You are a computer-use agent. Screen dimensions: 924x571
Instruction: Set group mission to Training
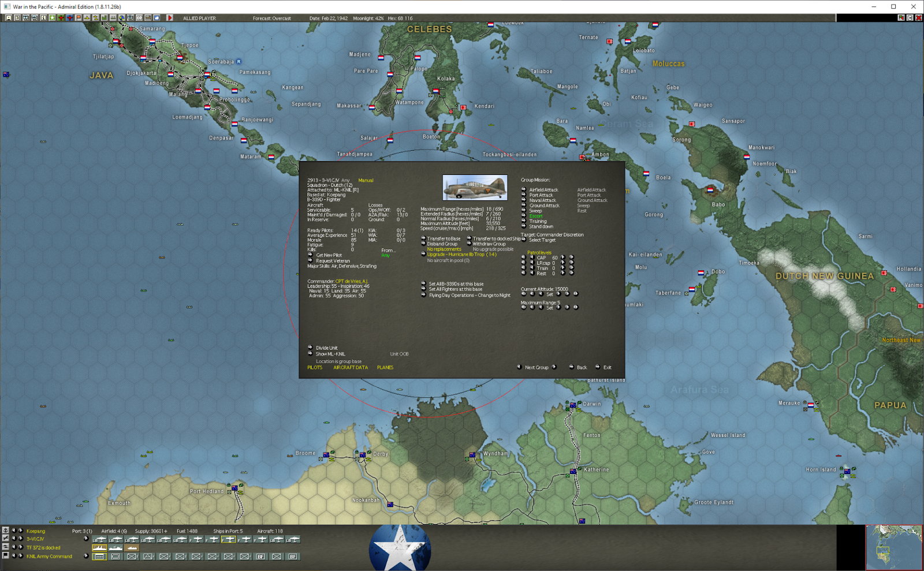[538, 221]
